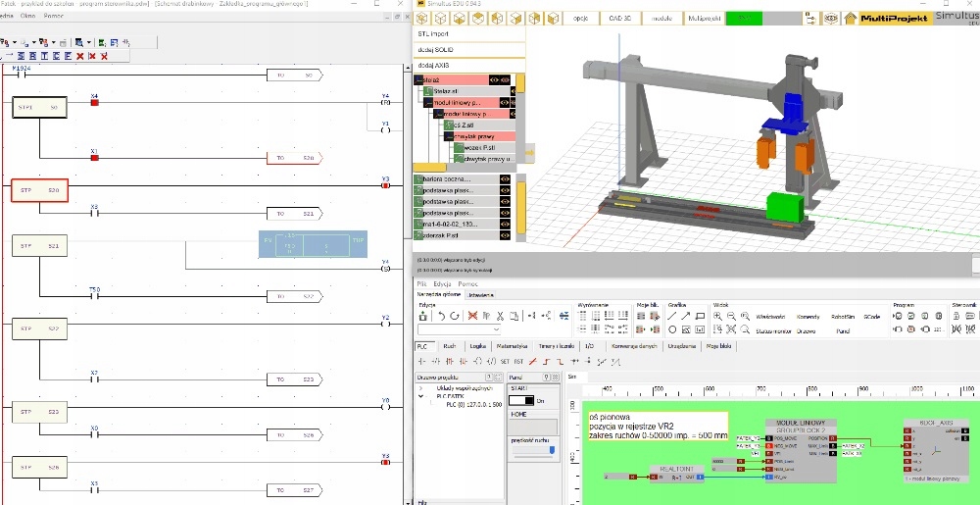Click the last cube view icon before opcje
Screen dimensions: 980x505
[x=553, y=18]
